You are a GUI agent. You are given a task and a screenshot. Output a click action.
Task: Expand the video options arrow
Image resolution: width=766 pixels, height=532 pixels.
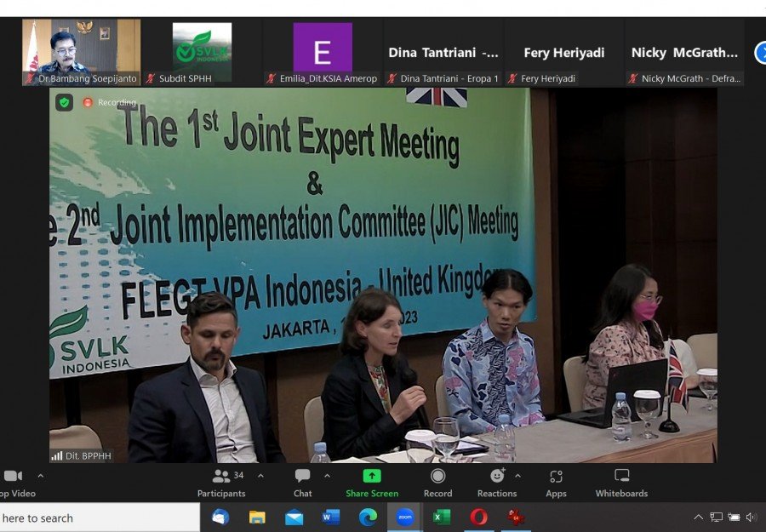point(41,475)
